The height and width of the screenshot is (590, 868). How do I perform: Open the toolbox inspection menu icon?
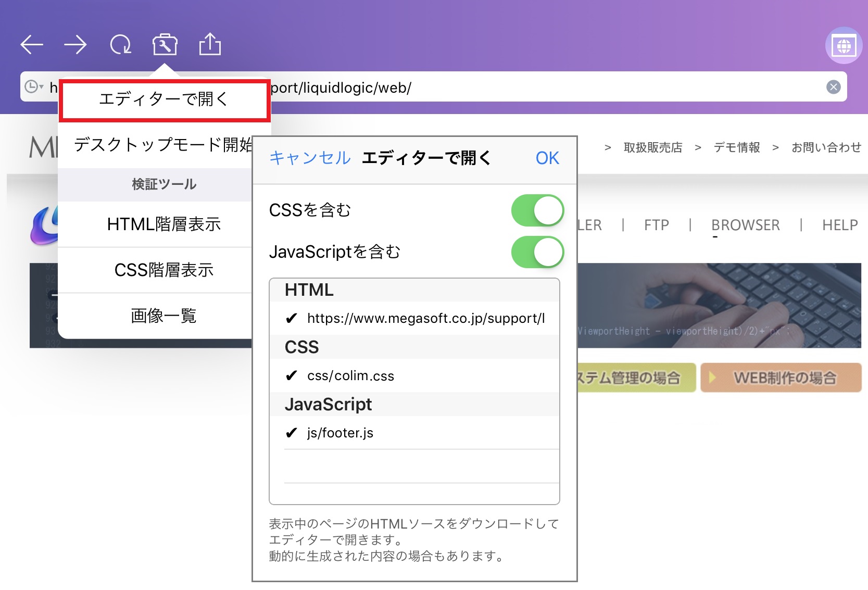164,44
